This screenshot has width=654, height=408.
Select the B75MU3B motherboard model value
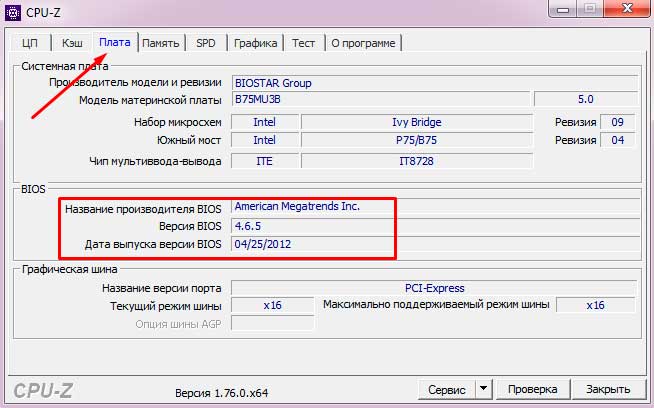click(x=381, y=99)
